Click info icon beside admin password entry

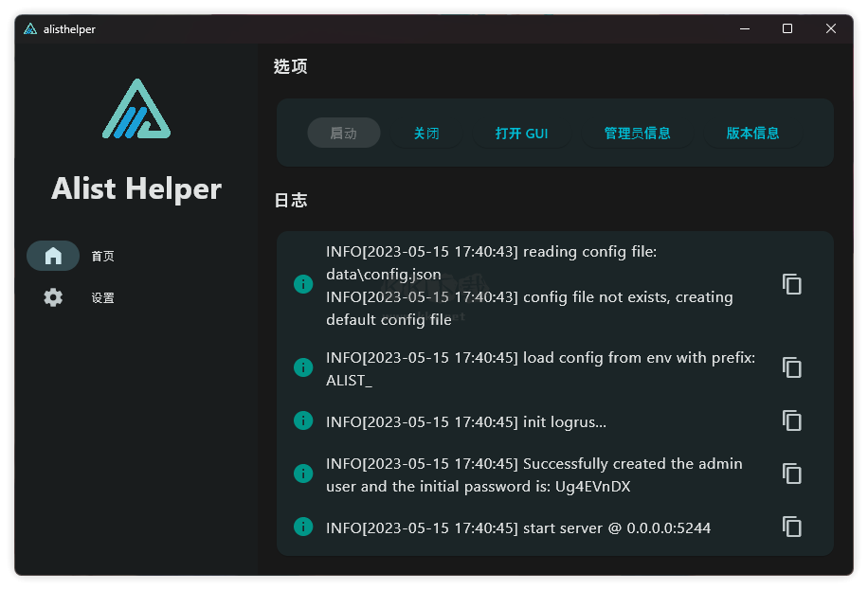click(x=303, y=474)
